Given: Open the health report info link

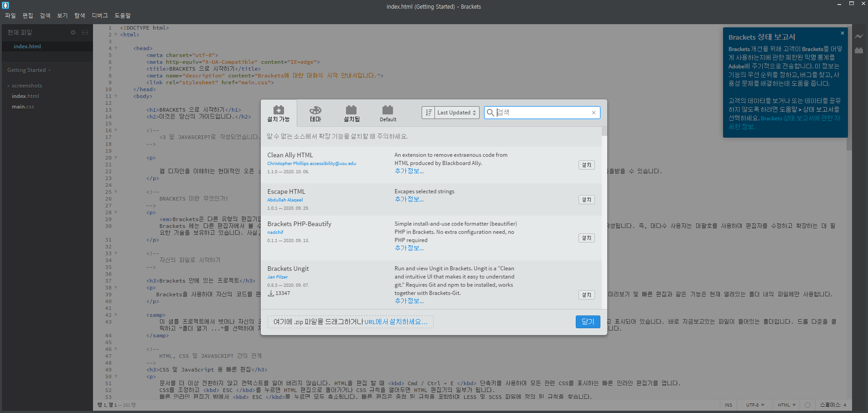Looking at the screenshot, I should (784, 122).
